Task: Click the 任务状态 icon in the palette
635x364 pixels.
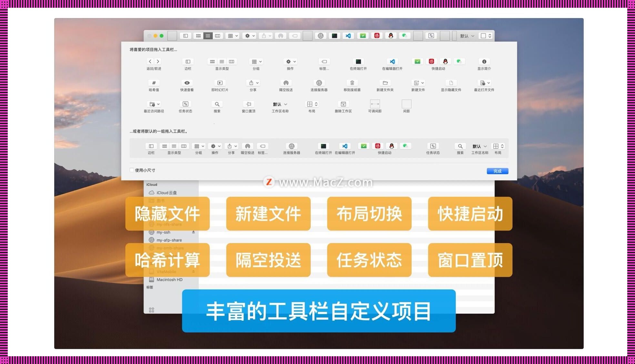Action: pos(185,104)
